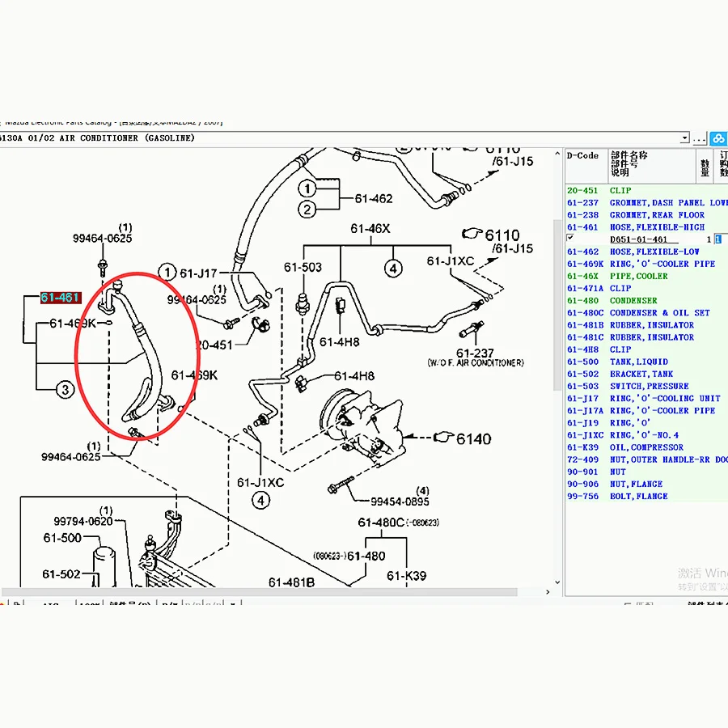Click circled number 4 under 61-46X bracket
Screen dimensions: 728x728
(x=393, y=268)
